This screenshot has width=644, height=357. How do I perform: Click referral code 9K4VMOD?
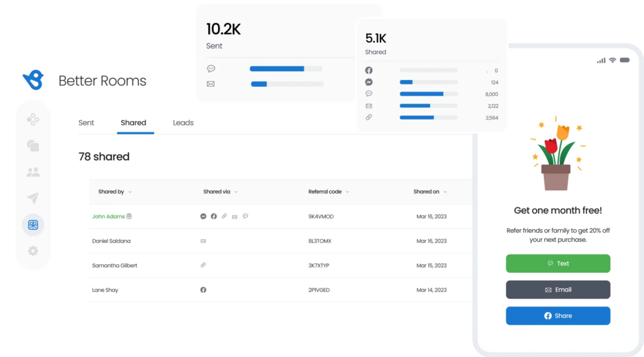pyautogui.click(x=321, y=217)
